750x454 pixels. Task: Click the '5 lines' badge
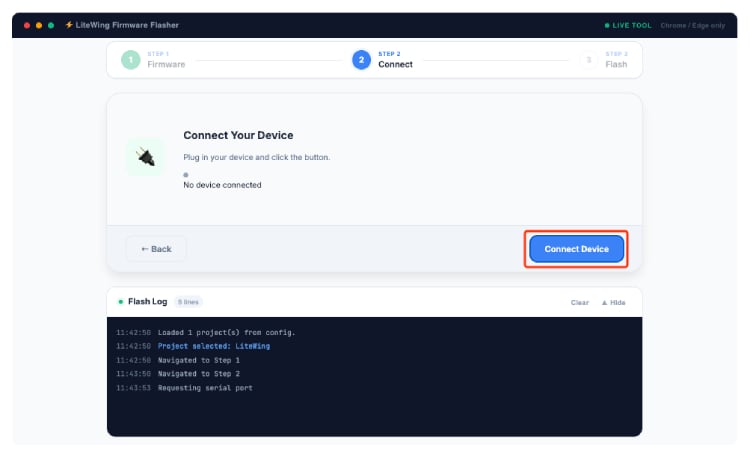(x=188, y=301)
